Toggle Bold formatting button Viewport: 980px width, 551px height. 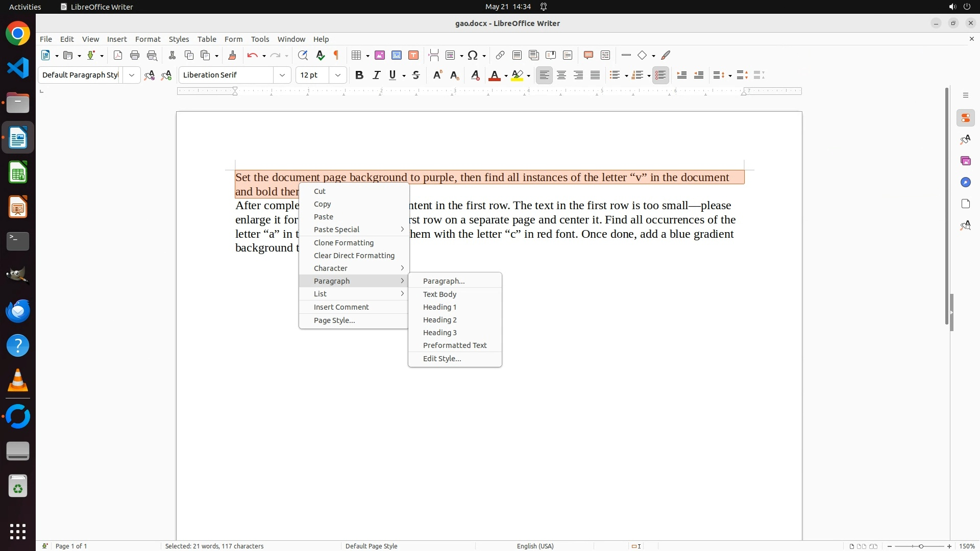click(x=359, y=75)
